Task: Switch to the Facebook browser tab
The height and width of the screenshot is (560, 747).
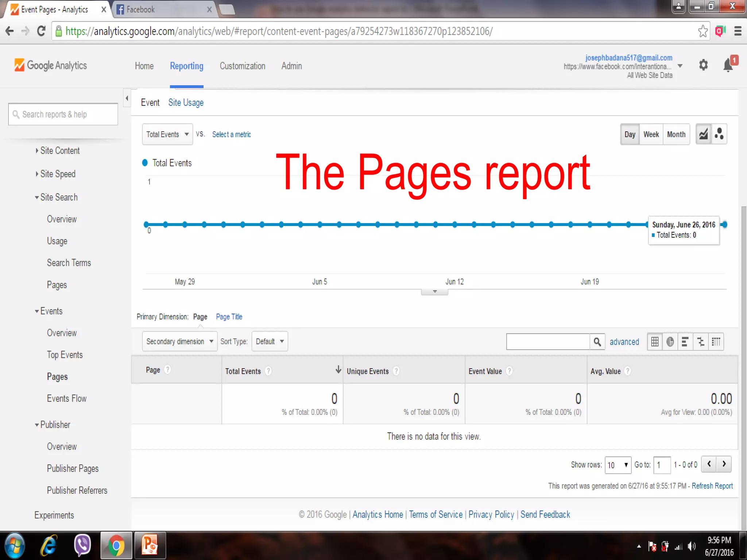Action: (164, 9)
